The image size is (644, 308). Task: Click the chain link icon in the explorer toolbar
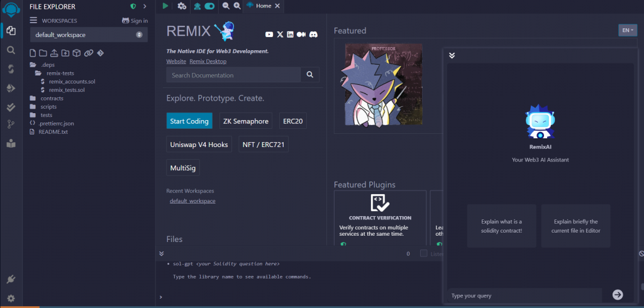pos(88,53)
